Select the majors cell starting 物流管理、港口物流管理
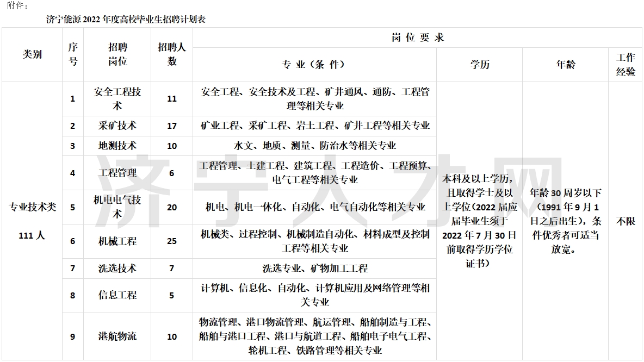 (314, 336)
